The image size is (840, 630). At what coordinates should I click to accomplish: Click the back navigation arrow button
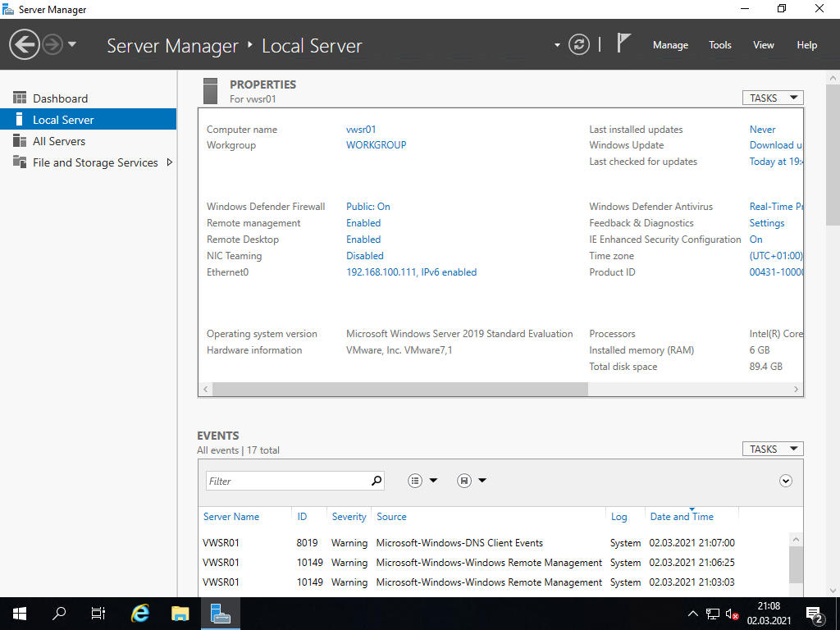click(x=25, y=44)
